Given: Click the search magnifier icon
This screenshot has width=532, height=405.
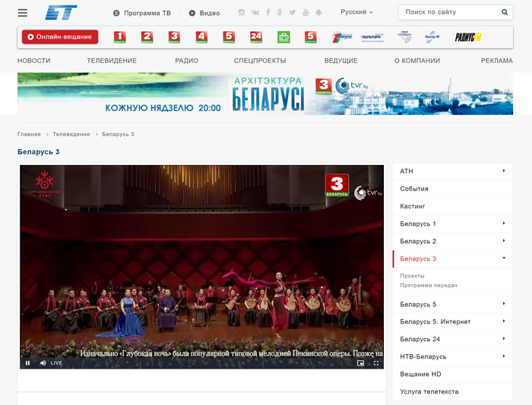Looking at the screenshot, I should (505, 12).
